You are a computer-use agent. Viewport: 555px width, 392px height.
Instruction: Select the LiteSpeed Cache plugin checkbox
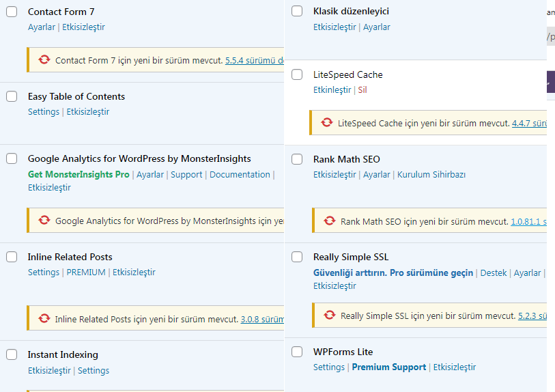pos(297,74)
